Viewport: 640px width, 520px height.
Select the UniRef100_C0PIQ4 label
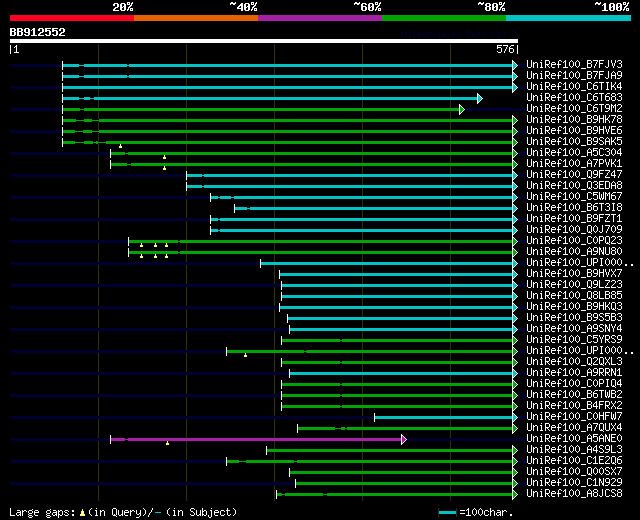coord(574,384)
